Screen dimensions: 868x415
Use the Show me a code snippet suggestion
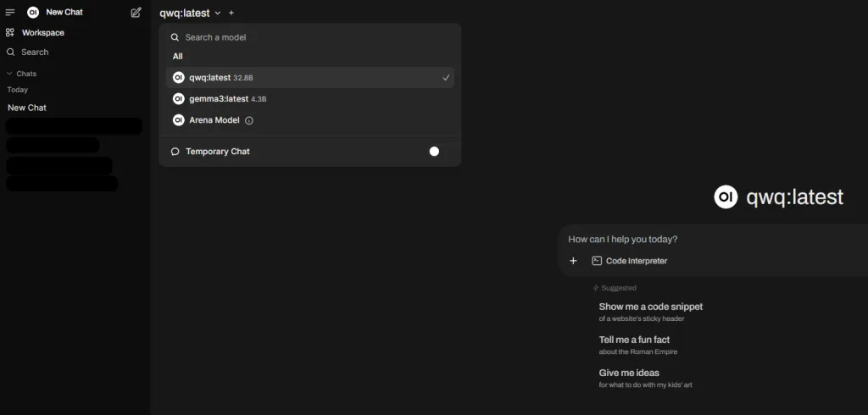650,312
